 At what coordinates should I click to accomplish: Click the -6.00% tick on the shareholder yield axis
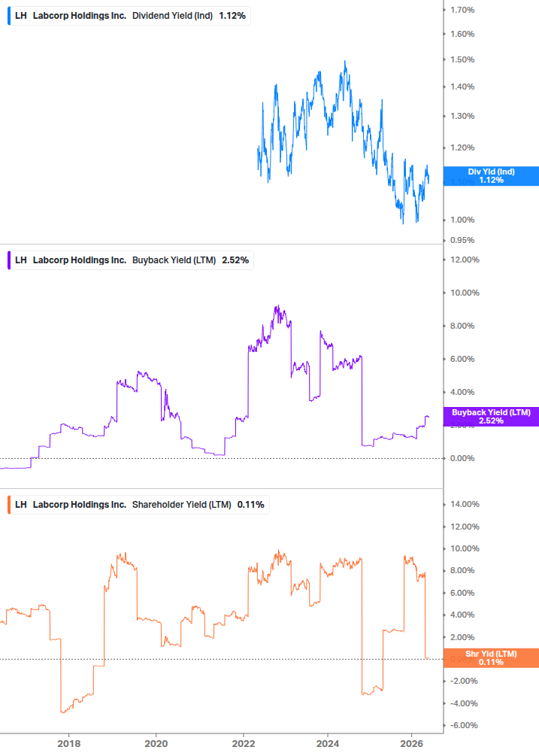464,726
